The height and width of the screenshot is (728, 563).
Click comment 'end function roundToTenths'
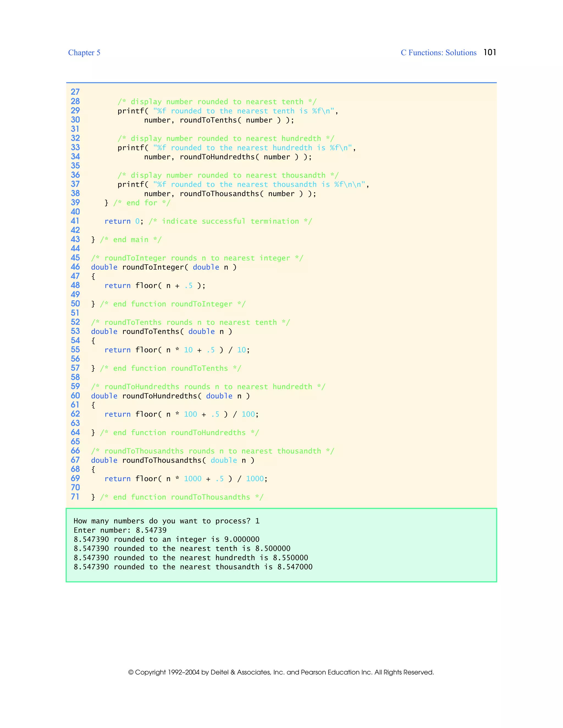pyautogui.click(x=170, y=368)
